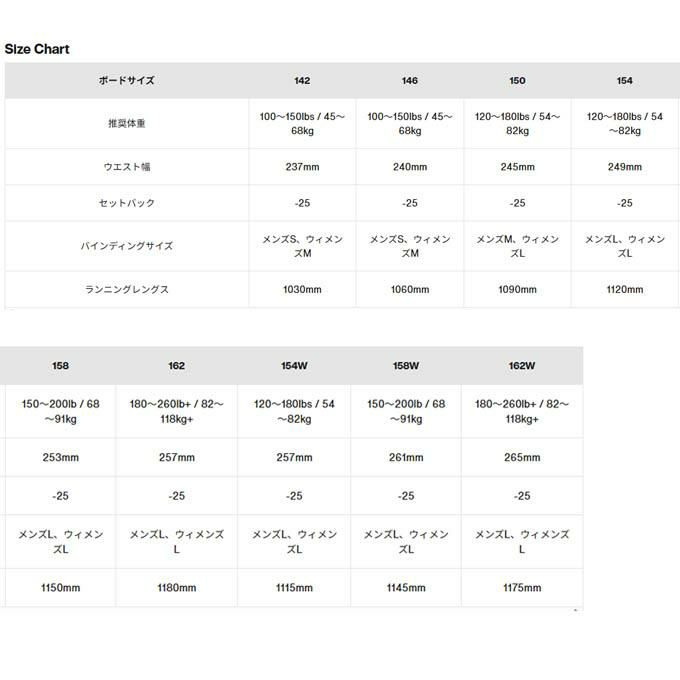Select the 154W column header
The height and width of the screenshot is (680, 680).
click(x=294, y=366)
